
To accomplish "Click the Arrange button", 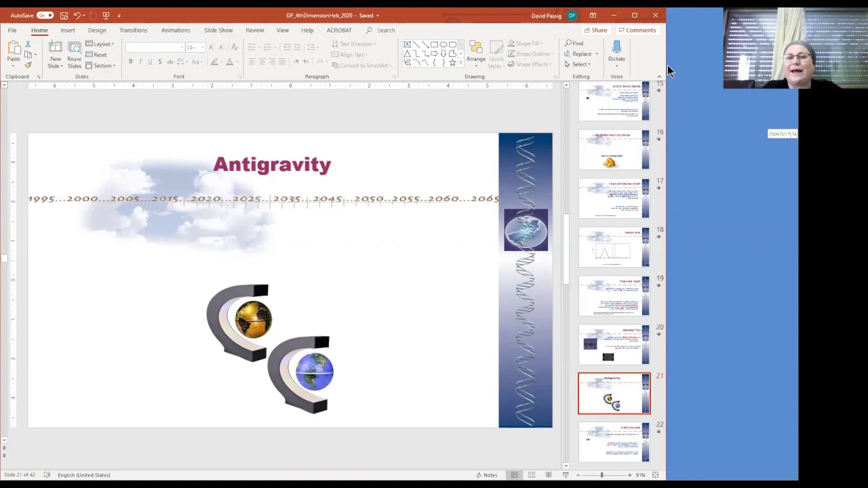I will click(476, 53).
